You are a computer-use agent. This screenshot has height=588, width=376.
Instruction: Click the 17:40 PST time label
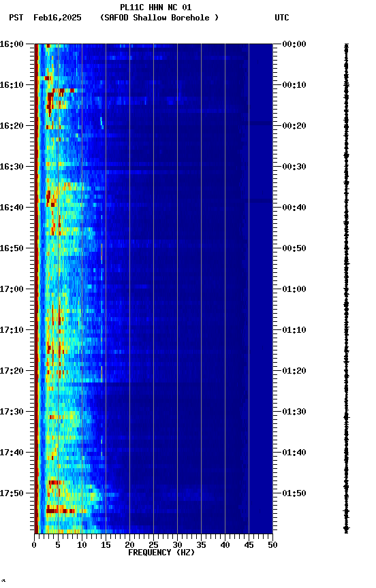[12, 453]
